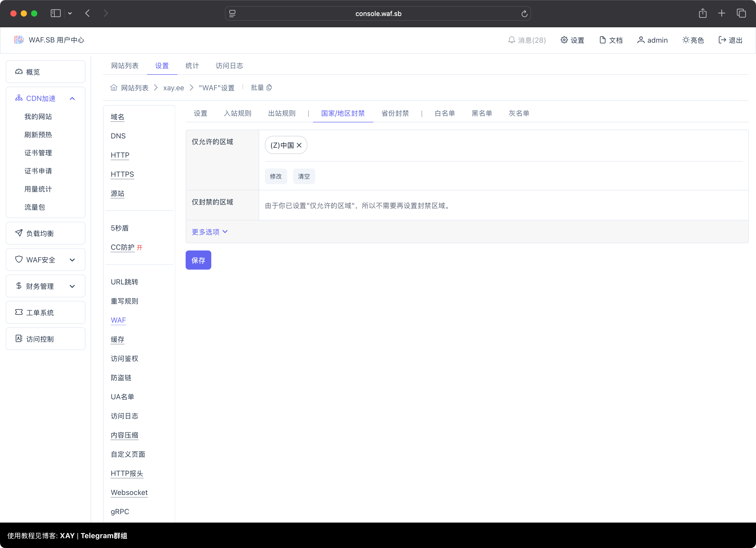Open the 省份封禁 tab

tap(395, 113)
